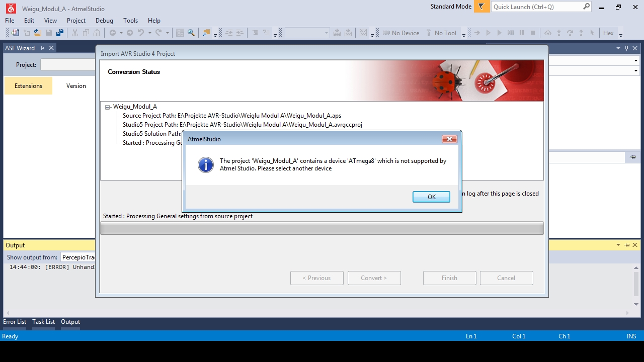Open the Help menu
Image resolution: width=644 pixels, height=362 pixels.
tap(154, 21)
